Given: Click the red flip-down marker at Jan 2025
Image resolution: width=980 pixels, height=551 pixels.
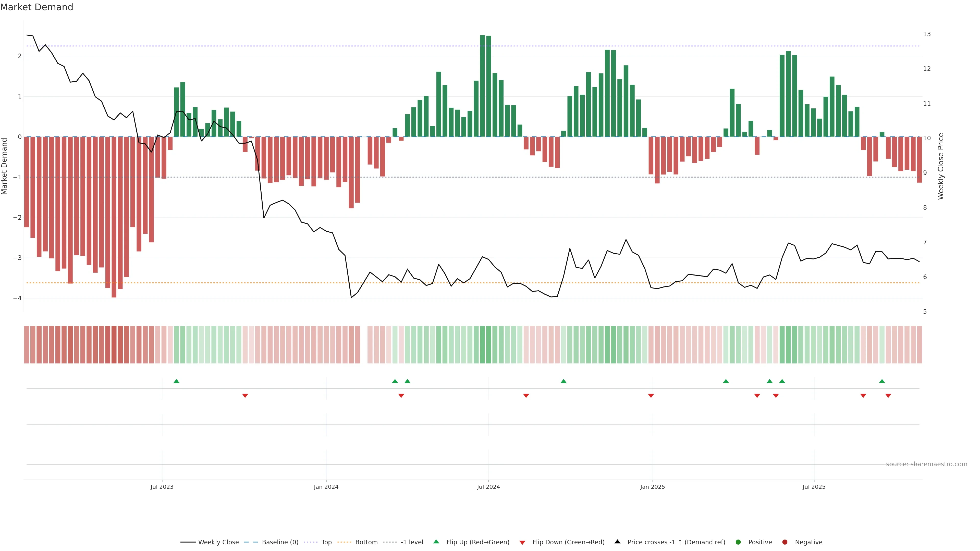Looking at the screenshot, I should click(651, 396).
